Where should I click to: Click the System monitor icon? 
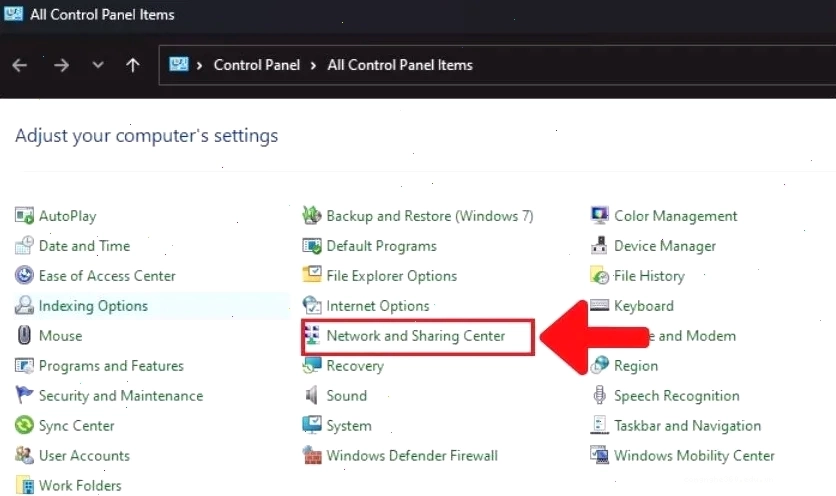312,425
